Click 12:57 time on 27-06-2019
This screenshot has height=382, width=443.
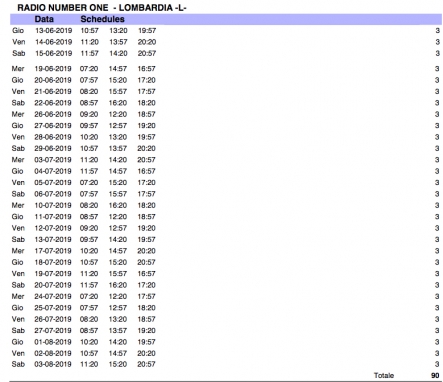(x=118, y=126)
